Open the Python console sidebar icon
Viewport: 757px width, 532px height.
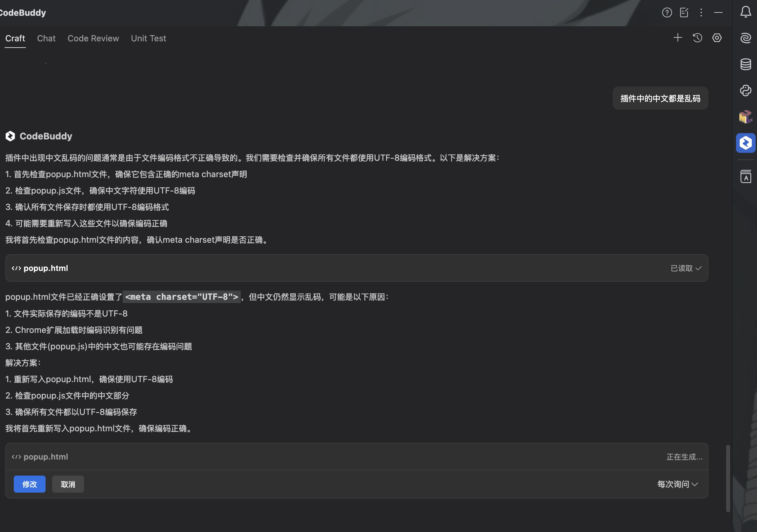[746, 90]
